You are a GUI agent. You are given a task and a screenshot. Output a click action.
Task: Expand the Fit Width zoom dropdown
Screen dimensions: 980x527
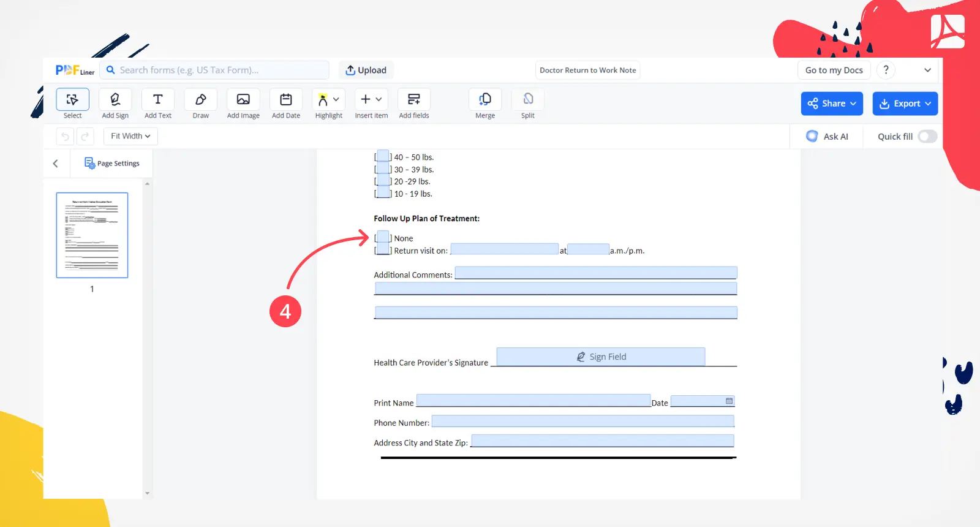pyautogui.click(x=130, y=136)
